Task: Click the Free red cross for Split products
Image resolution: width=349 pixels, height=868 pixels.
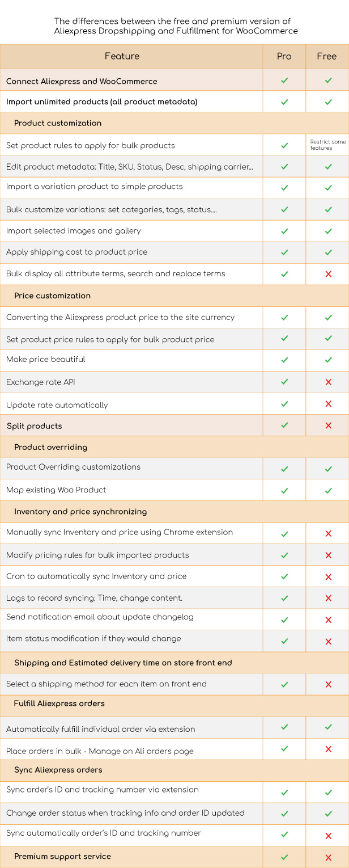Action: click(x=328, y=425)
